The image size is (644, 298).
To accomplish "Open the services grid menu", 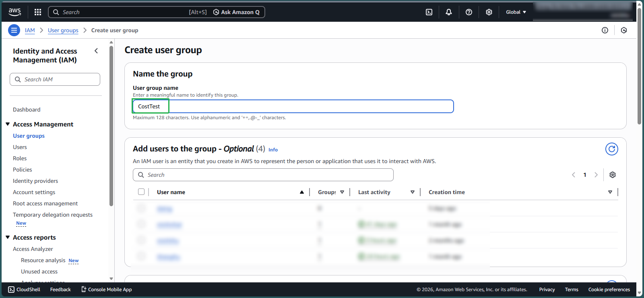I will 38,12.
